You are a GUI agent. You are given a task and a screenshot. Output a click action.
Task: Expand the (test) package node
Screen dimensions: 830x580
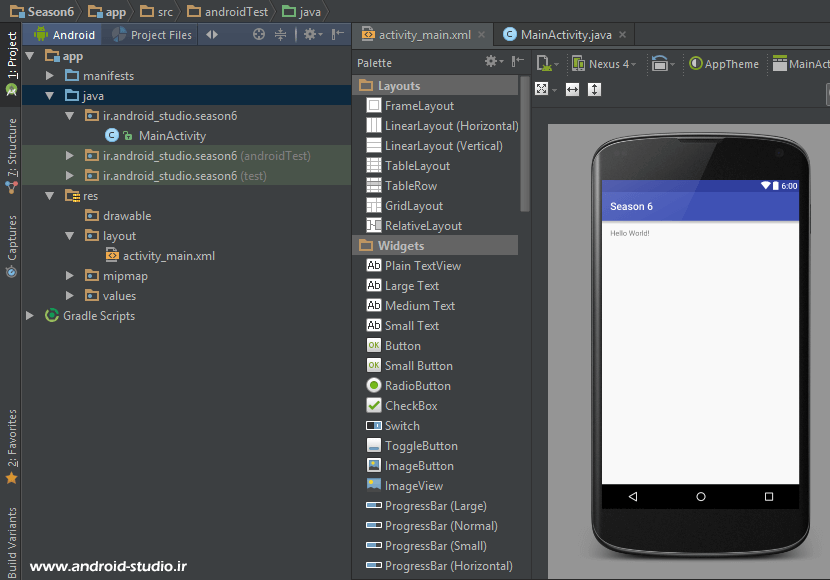[70, 176]
